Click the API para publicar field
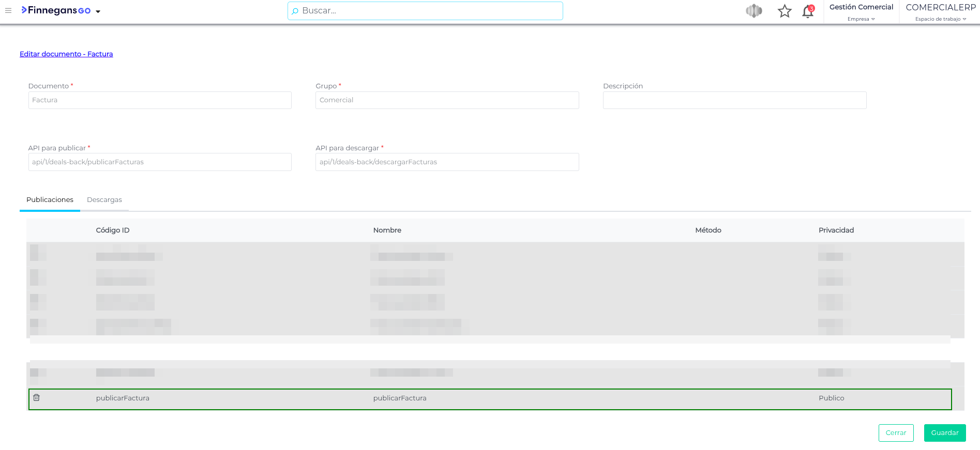 [160, 162]
